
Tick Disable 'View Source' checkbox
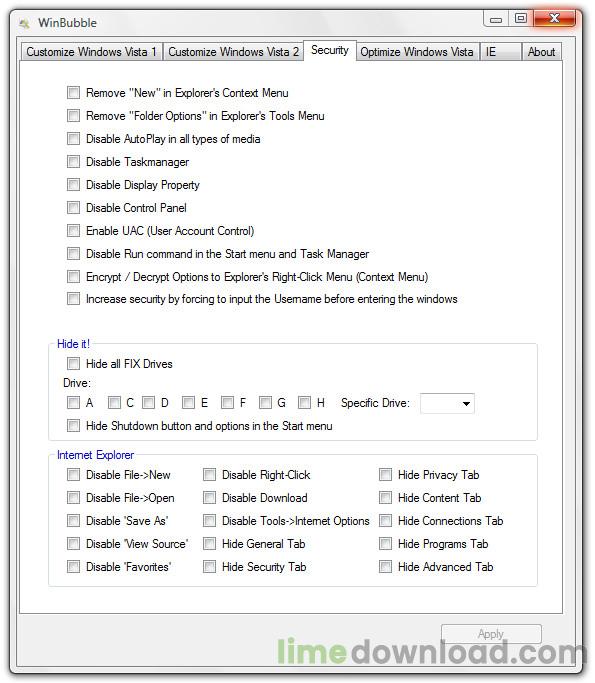pyautogui.click(x=74, y=544)
